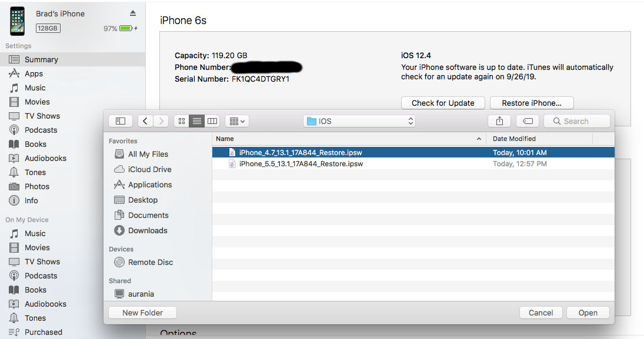Screen dimensions: 644x339
Task: Switch to column view in dialog
Action: pyautogui.click(x=212, y=121)
